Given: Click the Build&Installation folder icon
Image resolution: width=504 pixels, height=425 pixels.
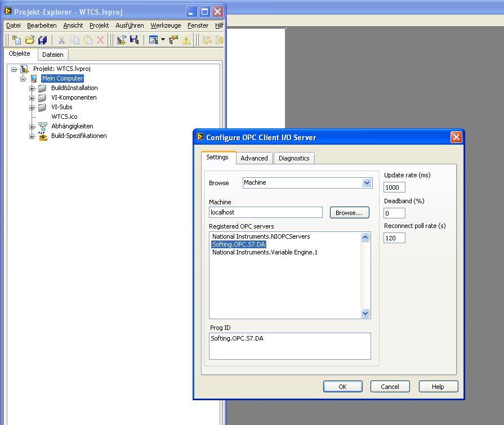Looking at the screenshot, I should pos(42,88).
